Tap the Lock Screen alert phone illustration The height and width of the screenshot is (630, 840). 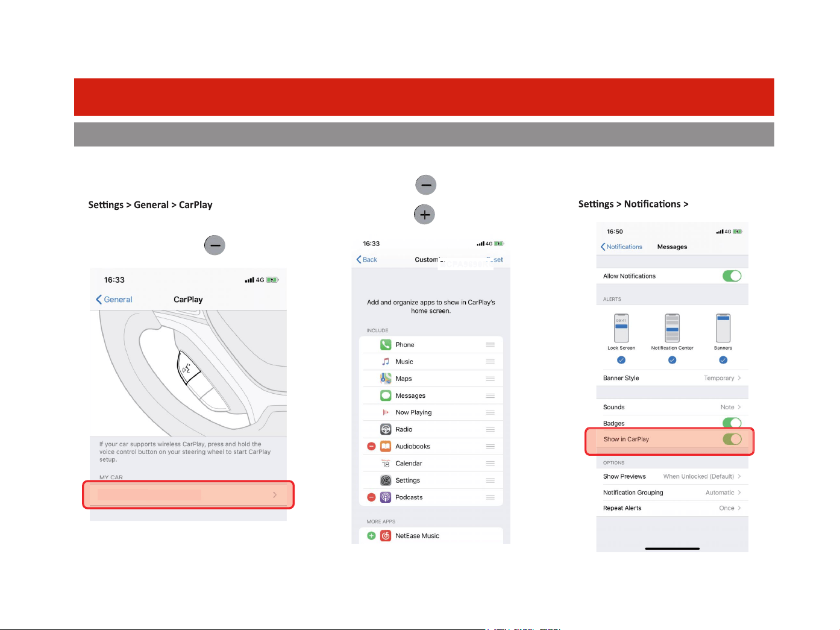(621, 328)
